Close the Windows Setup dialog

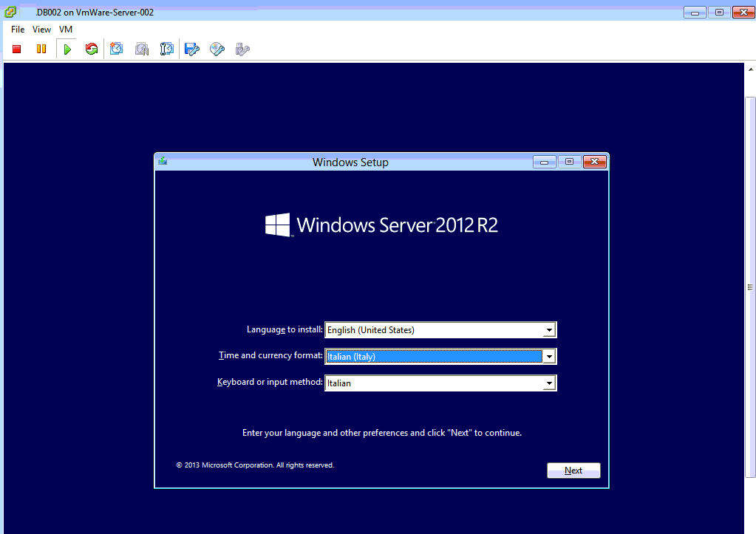(594, 162)
